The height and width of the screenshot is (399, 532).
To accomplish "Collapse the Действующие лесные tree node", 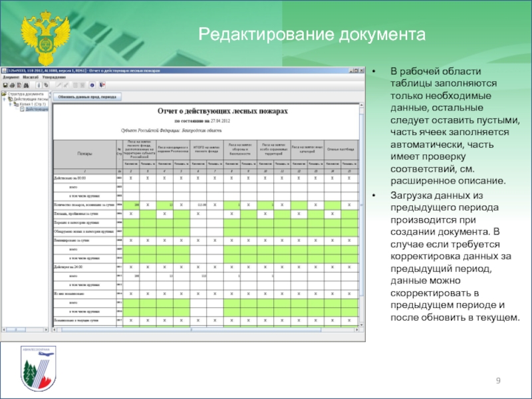I will tap(5, 99).
